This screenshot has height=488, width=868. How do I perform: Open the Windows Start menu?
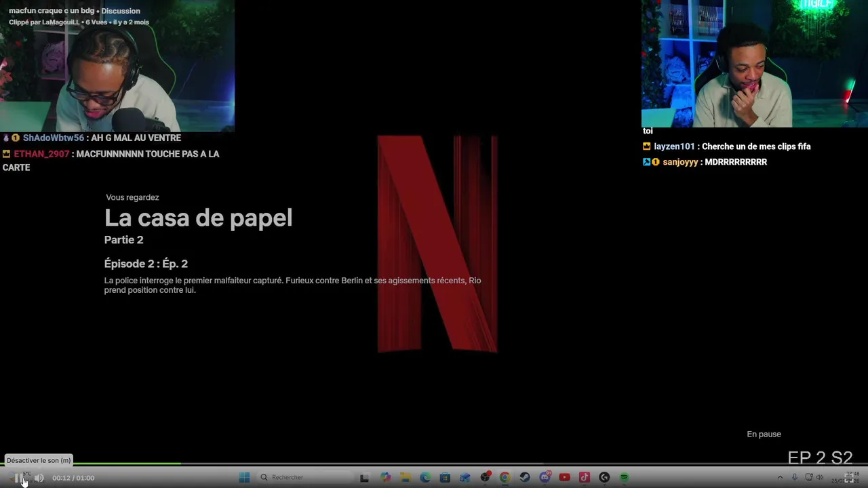tap(244, 477)
